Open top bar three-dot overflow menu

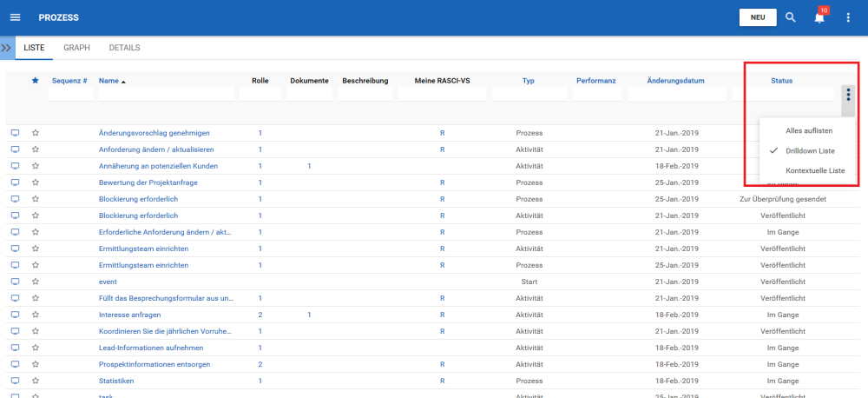[848, 17]
